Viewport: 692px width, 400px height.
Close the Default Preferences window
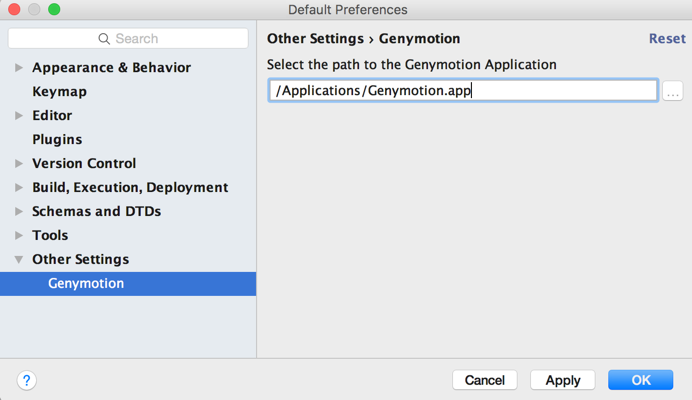[x=14, y=10]
